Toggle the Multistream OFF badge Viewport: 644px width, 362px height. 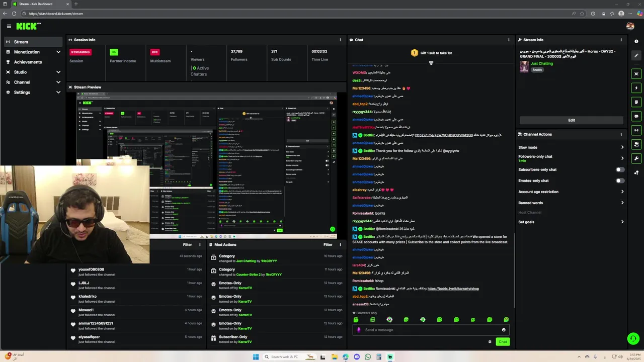pos(155,52)
